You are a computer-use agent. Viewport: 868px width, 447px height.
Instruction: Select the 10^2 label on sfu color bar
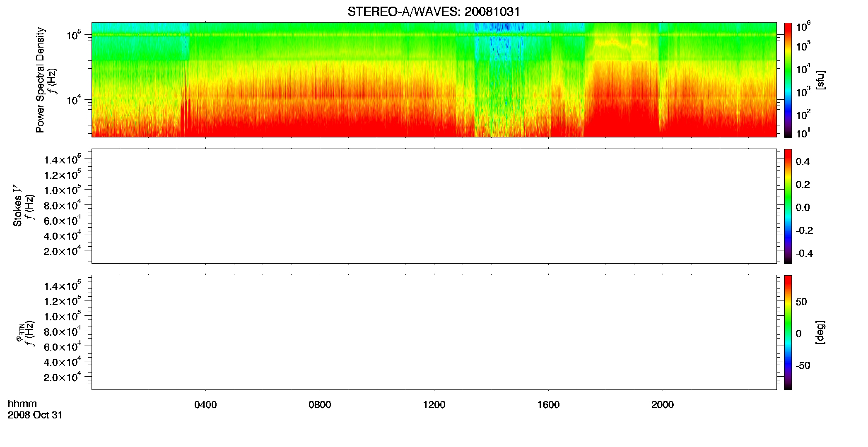803,115
